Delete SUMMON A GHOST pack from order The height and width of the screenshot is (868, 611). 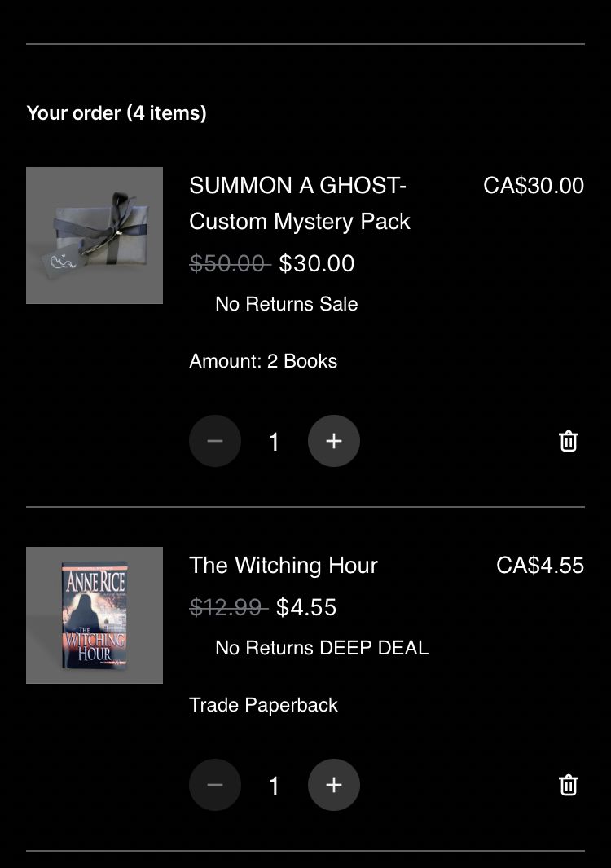pyautogui.click(x=569, y=441)
